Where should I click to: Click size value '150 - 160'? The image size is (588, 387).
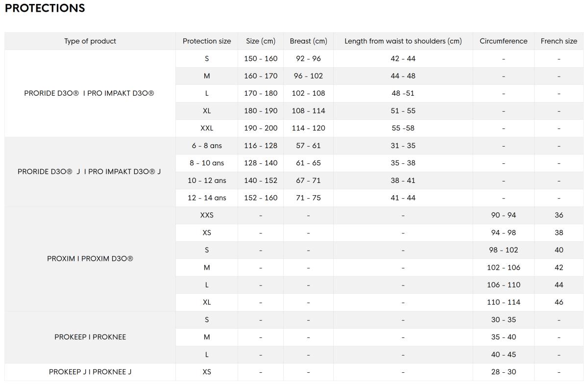pyautogui.click(x=261, y=58)
